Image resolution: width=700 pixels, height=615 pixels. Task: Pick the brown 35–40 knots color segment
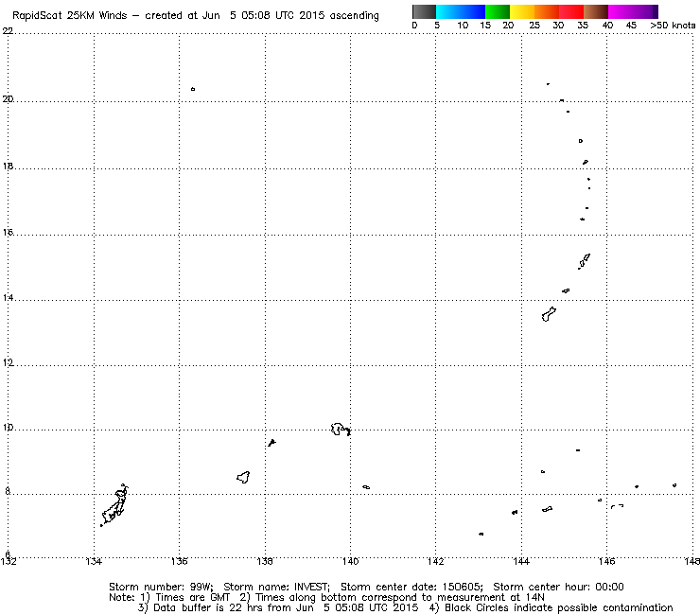pyautogui.click(x=596, y=11)
